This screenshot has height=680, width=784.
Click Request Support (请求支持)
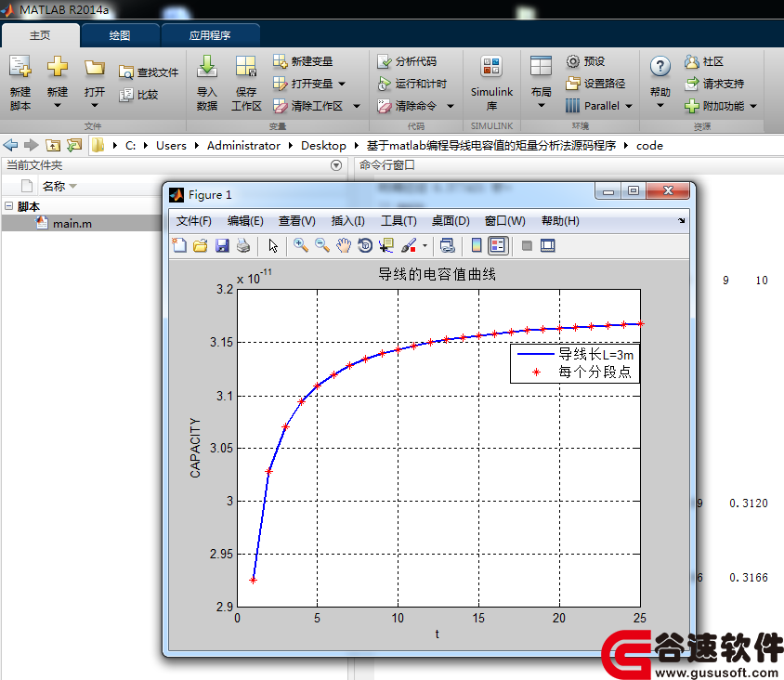click(714, 84)
